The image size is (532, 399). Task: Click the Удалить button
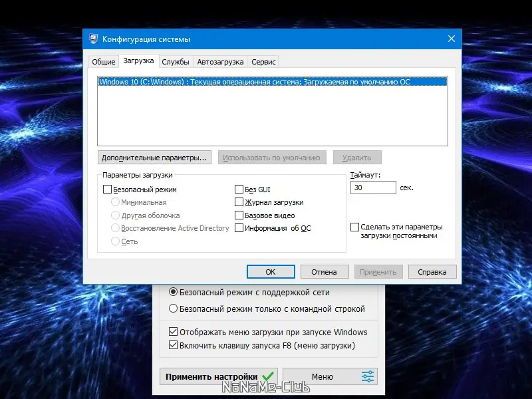(x=357, y=158)
